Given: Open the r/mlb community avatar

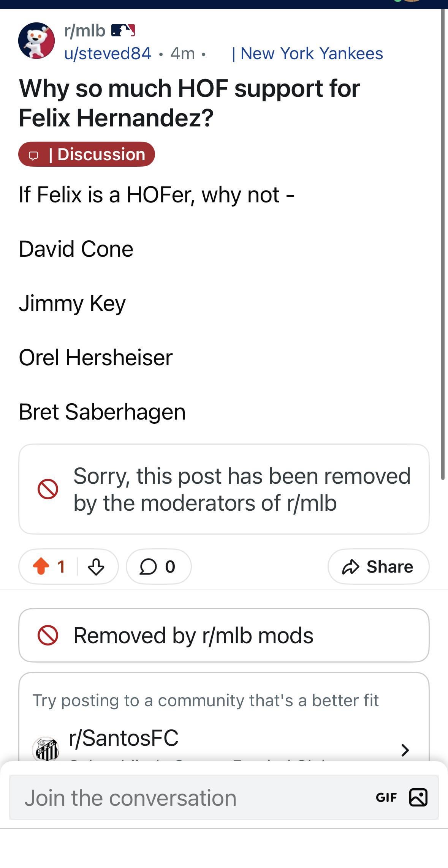Looking at the screenshot, I should (36, 41).
